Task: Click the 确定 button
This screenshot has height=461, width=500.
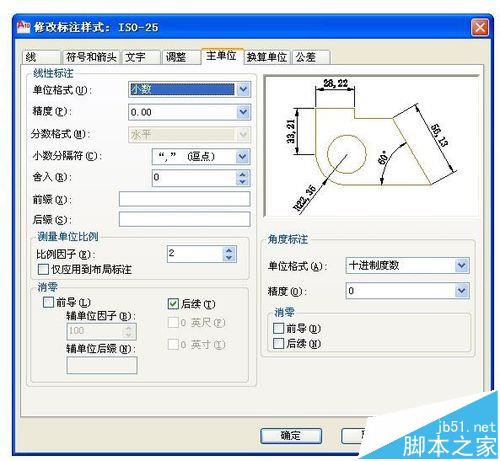Action: click(291, 436)
